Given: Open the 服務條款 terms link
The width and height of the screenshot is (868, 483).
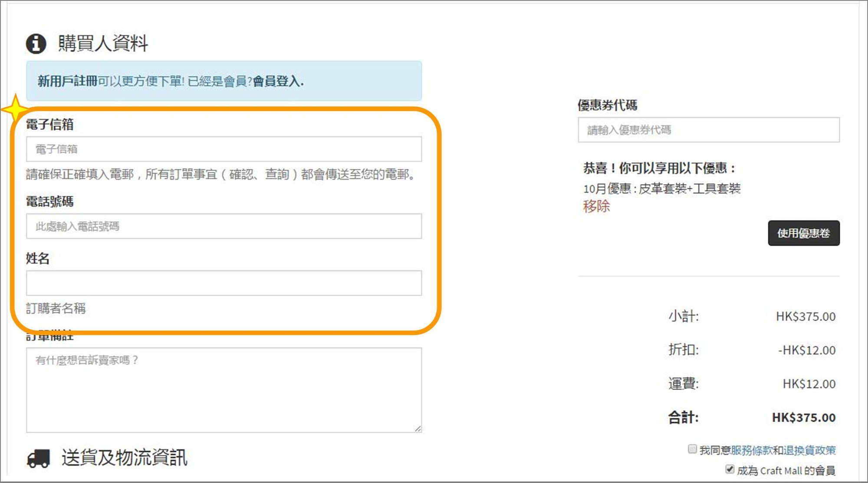Looking at the screenshot, I should pyautogui.click(x=751, y=450).
